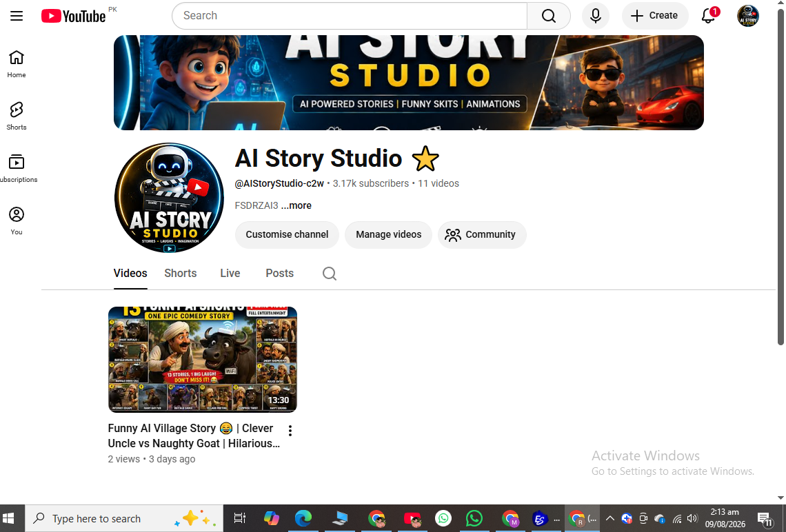This screenshot has width=786, height=532.
Task: Click the search magnifier button
Action: (548, 16)
